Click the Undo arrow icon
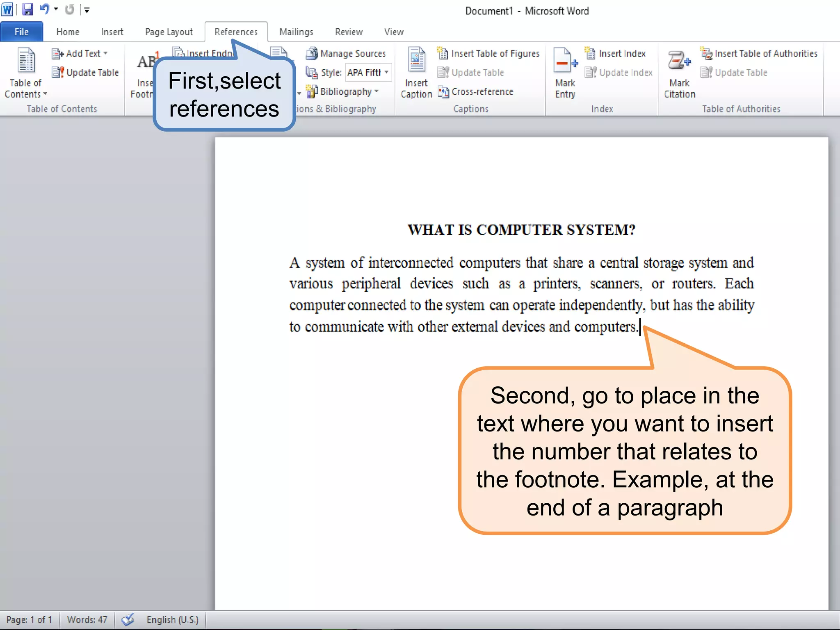 [44, 9]
